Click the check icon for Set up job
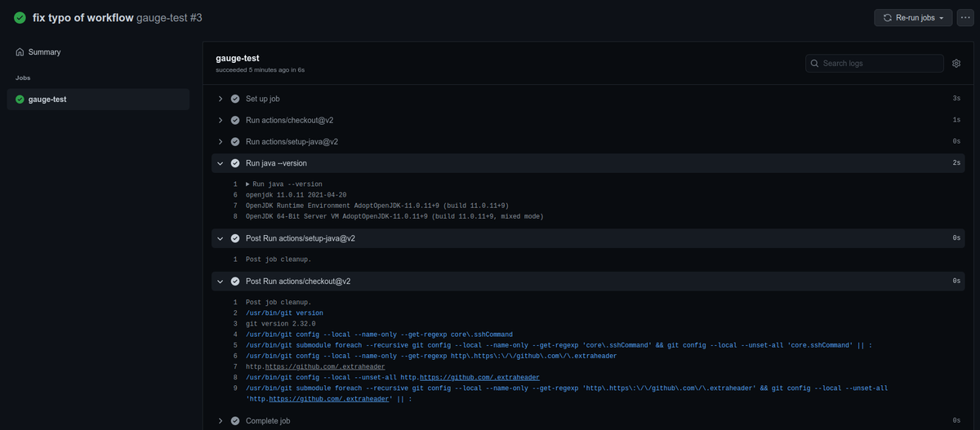Screen dimensions: 980x430 (235, 99)
